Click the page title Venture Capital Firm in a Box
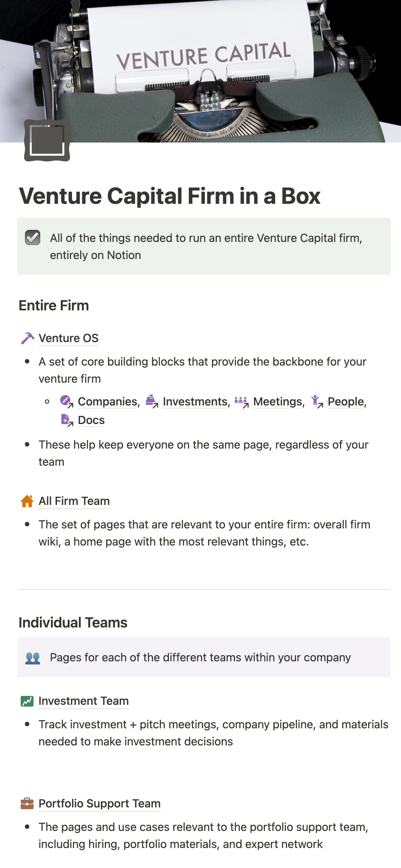The width and height of the screenshot is (401, 868). [170, 196]
